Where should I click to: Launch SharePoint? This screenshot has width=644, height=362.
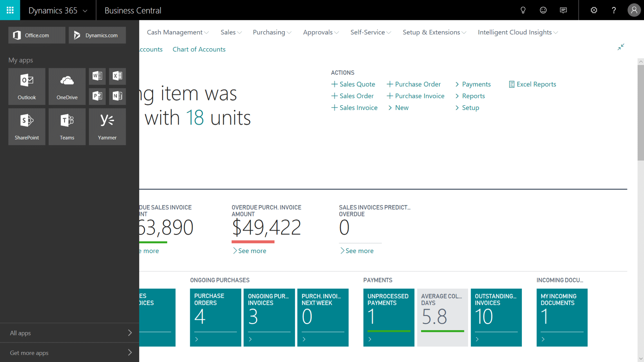[27, 126]
